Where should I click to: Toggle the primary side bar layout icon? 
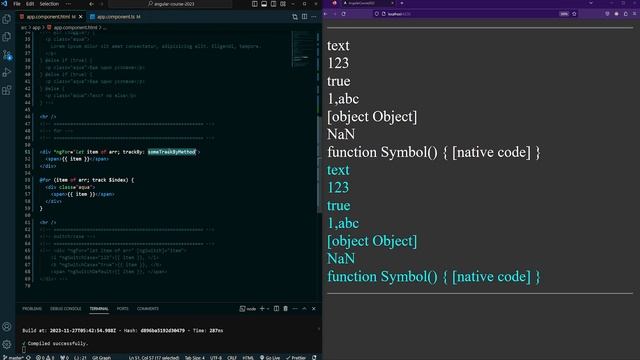point(255,4)
